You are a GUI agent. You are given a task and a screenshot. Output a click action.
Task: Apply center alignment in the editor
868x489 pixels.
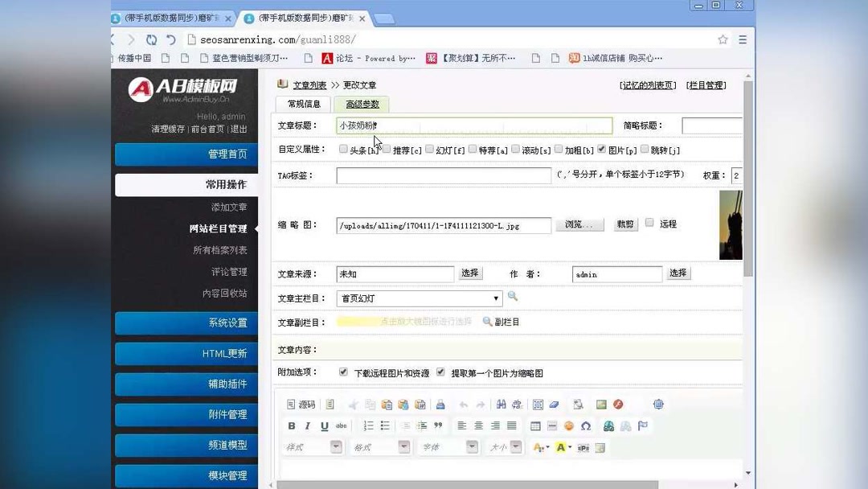(x=479, y=426)
